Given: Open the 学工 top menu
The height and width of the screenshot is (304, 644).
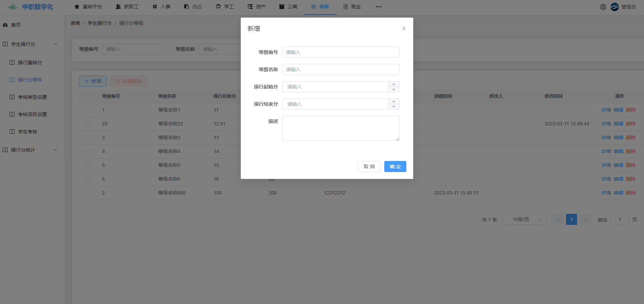Looking at the screenshot, I should [225, 7].
